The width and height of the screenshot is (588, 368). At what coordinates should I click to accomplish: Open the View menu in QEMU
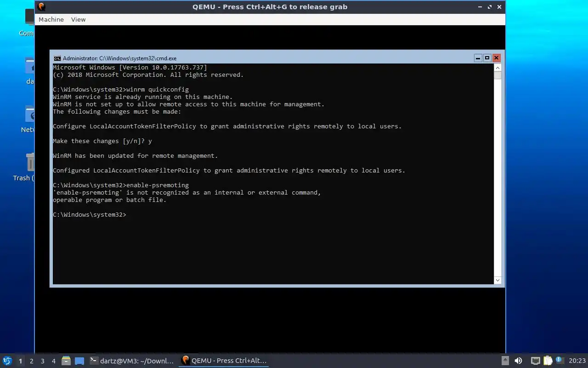[x=78, y=19]
